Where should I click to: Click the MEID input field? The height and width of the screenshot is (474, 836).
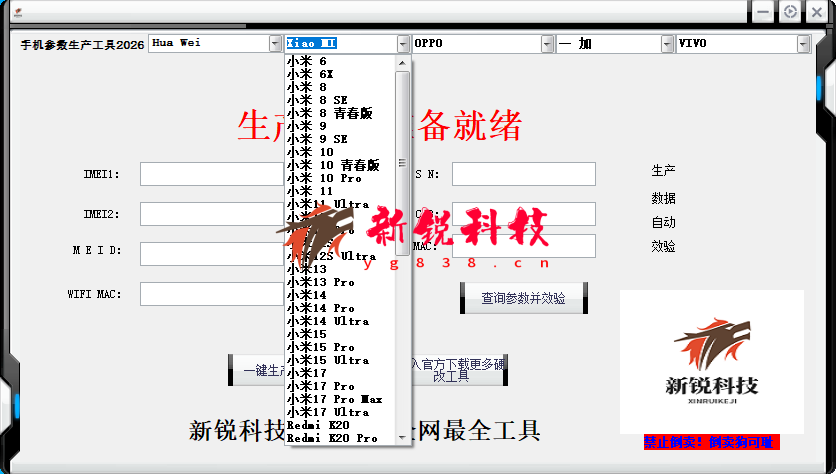click(212, 254)
